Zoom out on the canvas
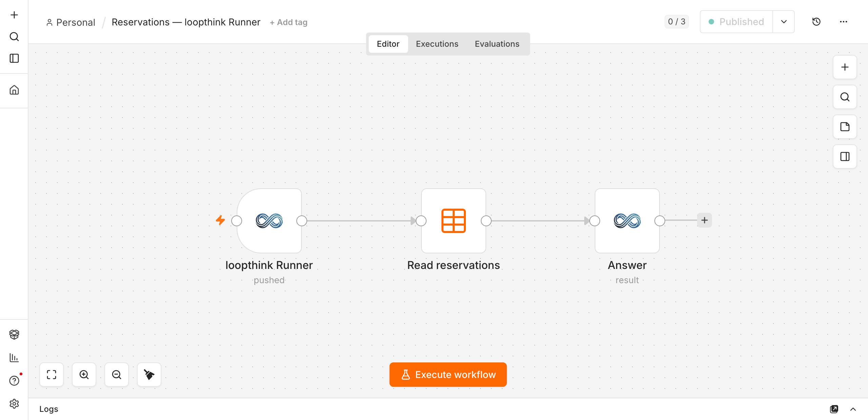The image size is (868, 420). click(x=117, y=375)
